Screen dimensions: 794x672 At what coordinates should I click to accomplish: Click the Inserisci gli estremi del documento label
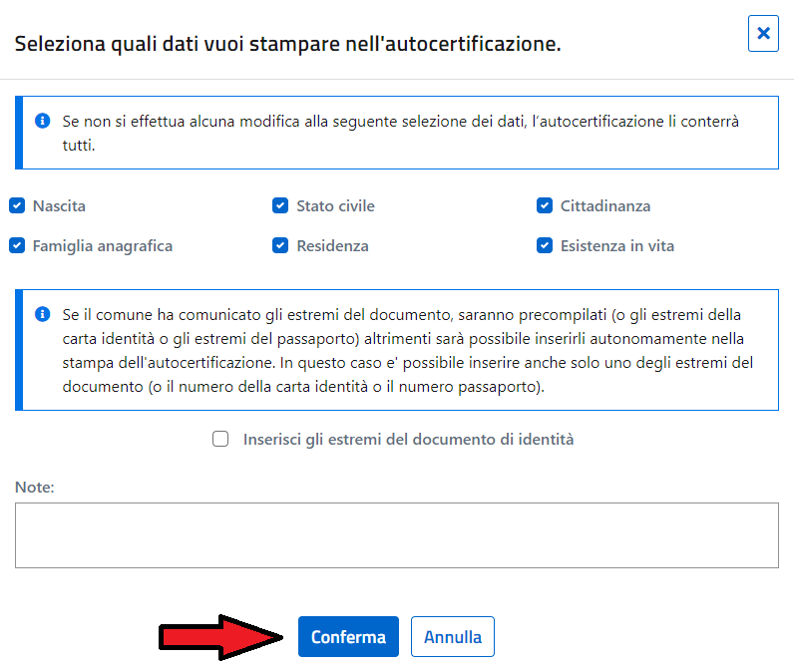coord(409,440)
